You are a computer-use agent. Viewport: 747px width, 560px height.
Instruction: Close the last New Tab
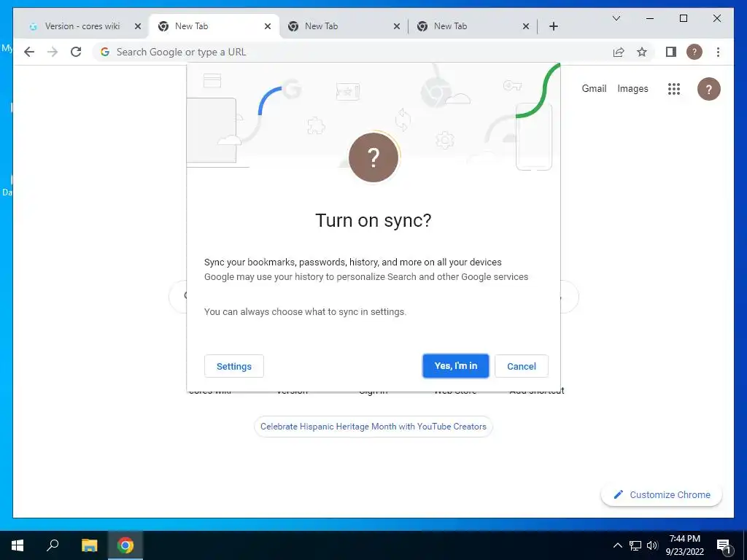click(526, 26)
